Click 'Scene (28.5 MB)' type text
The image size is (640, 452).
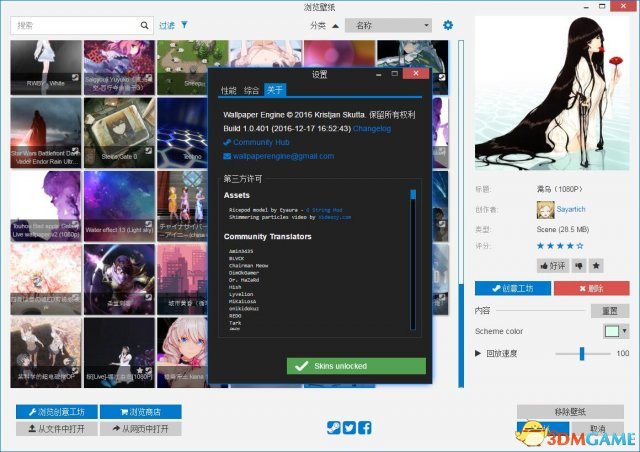(562, 229)
